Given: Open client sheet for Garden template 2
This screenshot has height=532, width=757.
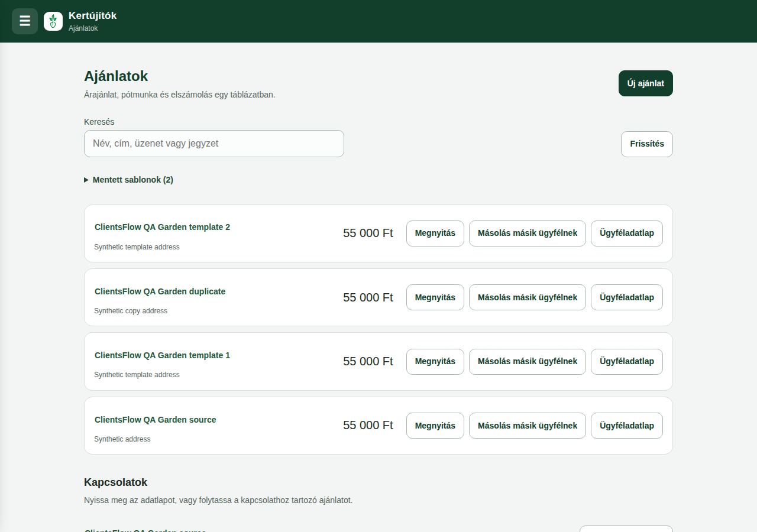Looking at the screenshot, I should click(627, 233).
